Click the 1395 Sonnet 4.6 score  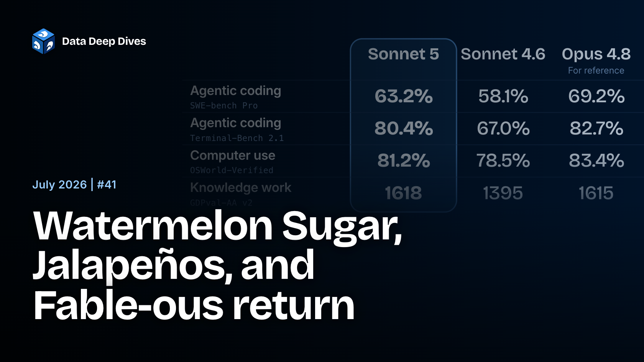pyautogui.click(x=503, y=193)
